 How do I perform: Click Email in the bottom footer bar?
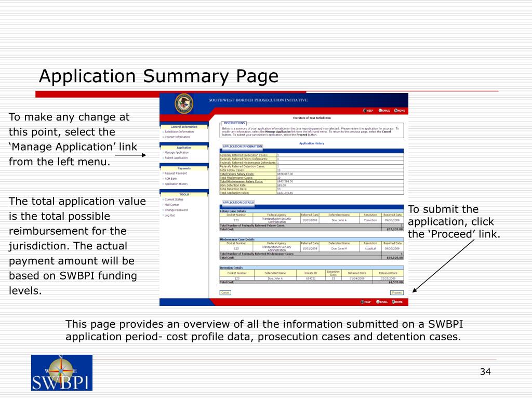pos(382,302)
